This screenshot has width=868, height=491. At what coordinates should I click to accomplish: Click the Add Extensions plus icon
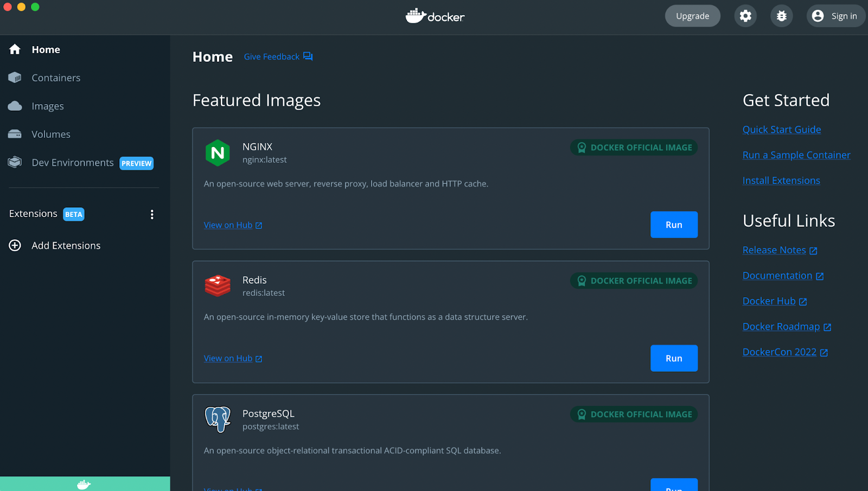[15, 245]
